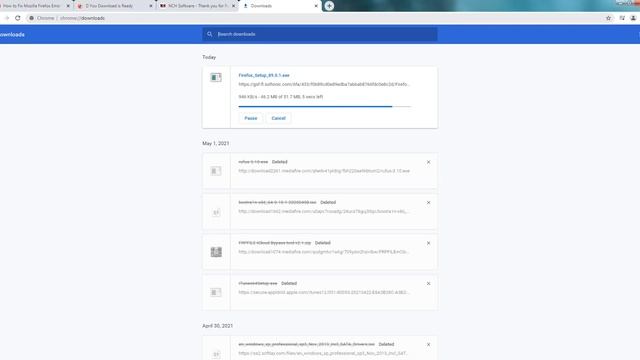Focus the Search downloads field
The image size is (640, 360).
(x=320, y=34)
